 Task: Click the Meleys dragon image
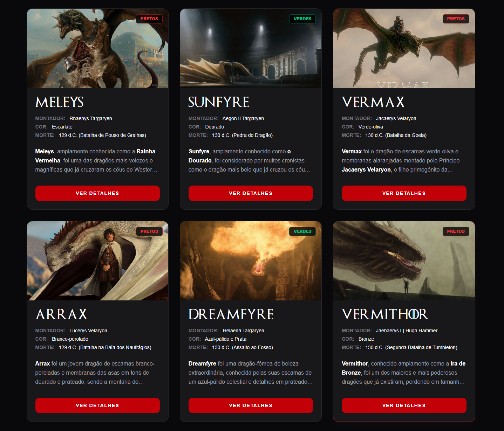coord(97,48)
